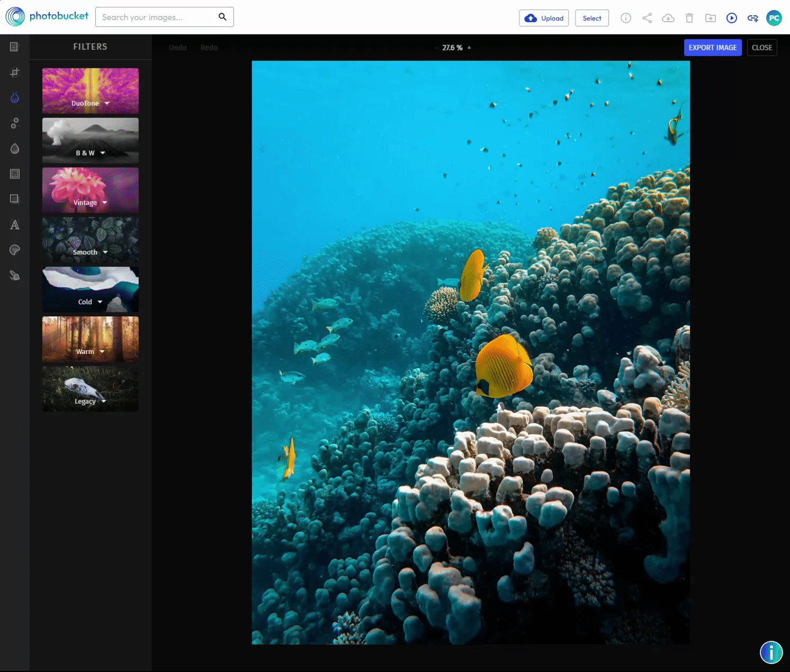This screenshot has height=672, width=790.
Task: Click the CLOSE editor button
Action: pos(762,48)
